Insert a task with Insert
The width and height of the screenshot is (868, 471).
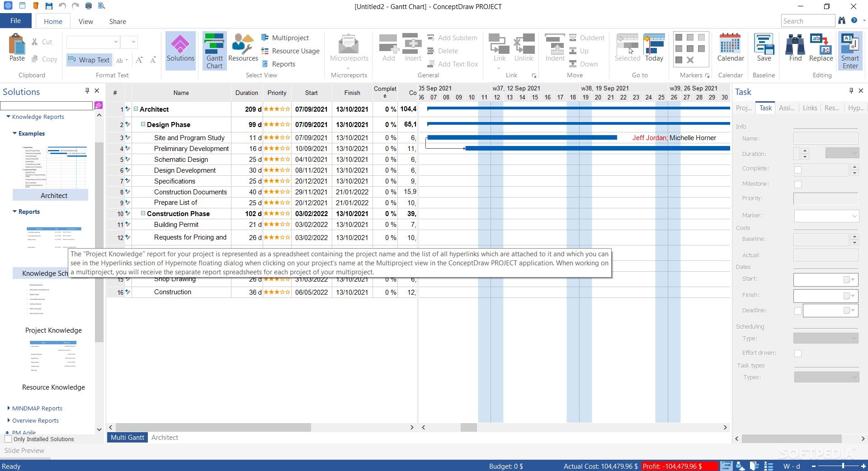pyautogui.click(x=413, y=48)
